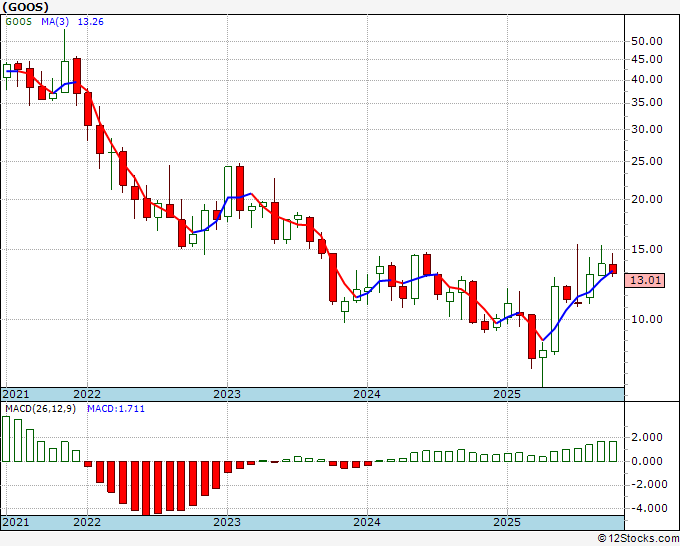Click 2023 on the price chart timeline
The height and width of the screenshot is (546, 680).
(x=227, y=394)
